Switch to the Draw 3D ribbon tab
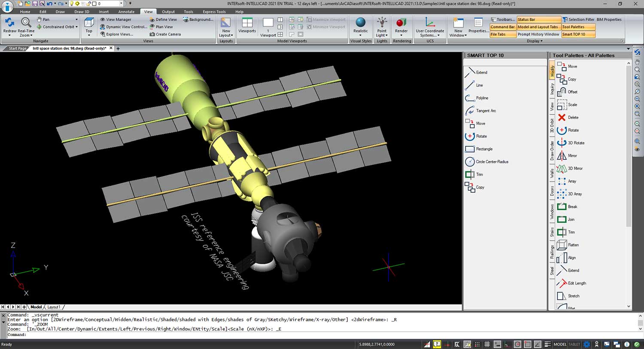Screen dimensions: 644x349 (82, 12)
